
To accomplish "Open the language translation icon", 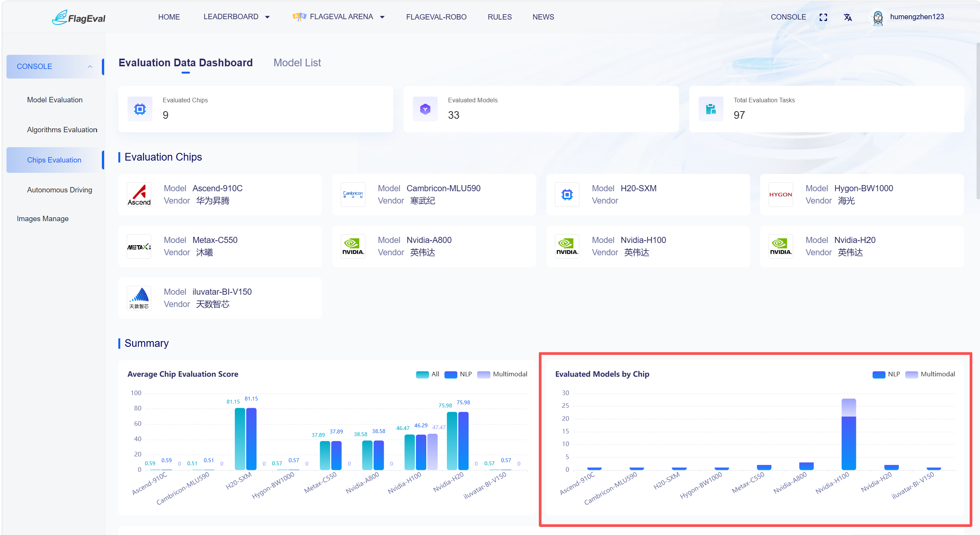I will tap(848, 17).
